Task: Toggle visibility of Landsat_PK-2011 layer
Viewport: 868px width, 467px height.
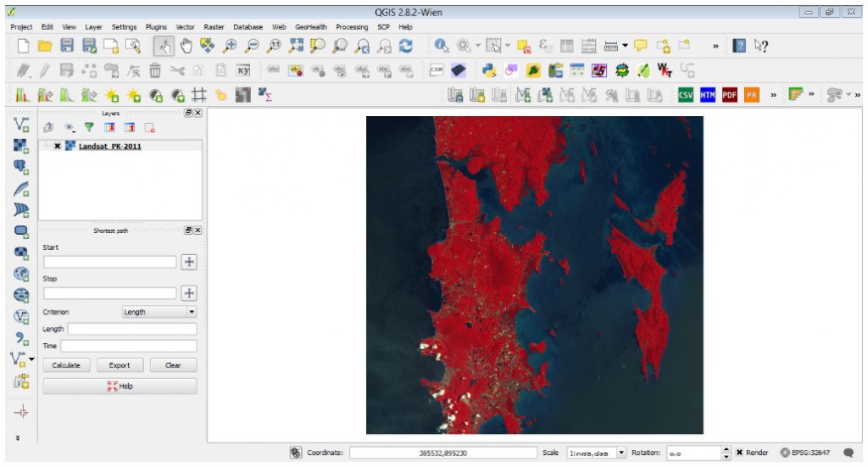Action: (x=57, y=146)
